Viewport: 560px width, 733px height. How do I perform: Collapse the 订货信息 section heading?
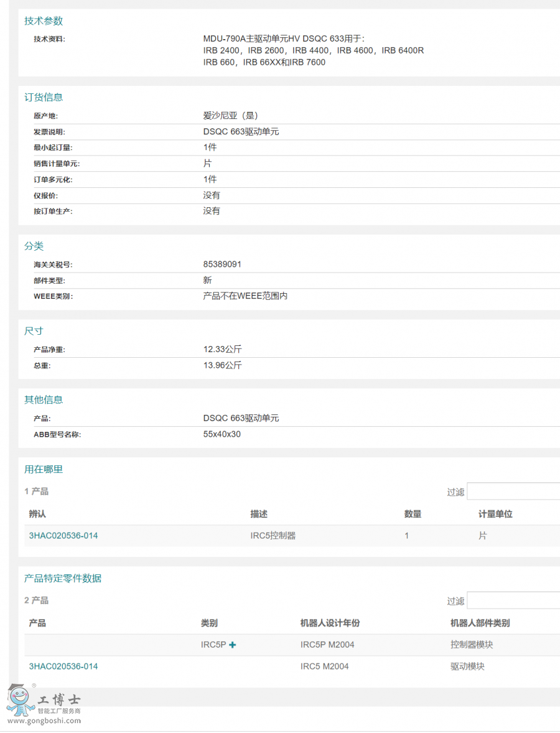42,97
